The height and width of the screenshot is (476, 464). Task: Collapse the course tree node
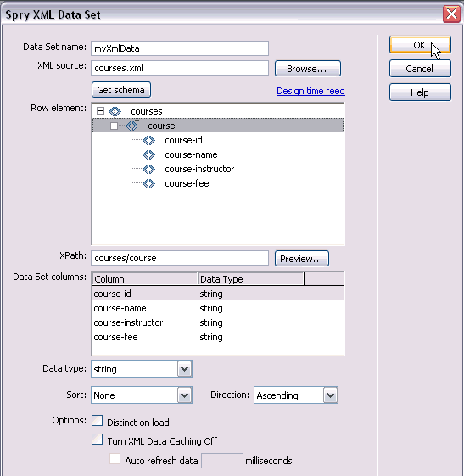115,126
